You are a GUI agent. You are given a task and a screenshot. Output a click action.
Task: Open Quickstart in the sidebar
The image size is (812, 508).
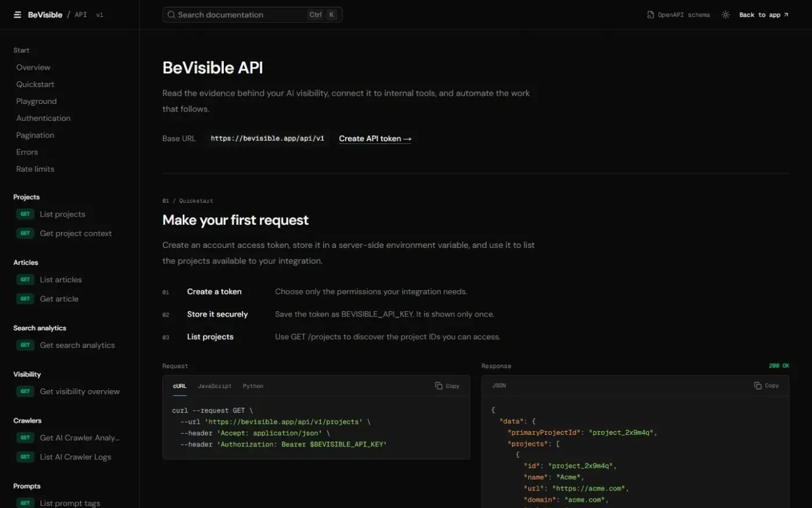[35, 84]
